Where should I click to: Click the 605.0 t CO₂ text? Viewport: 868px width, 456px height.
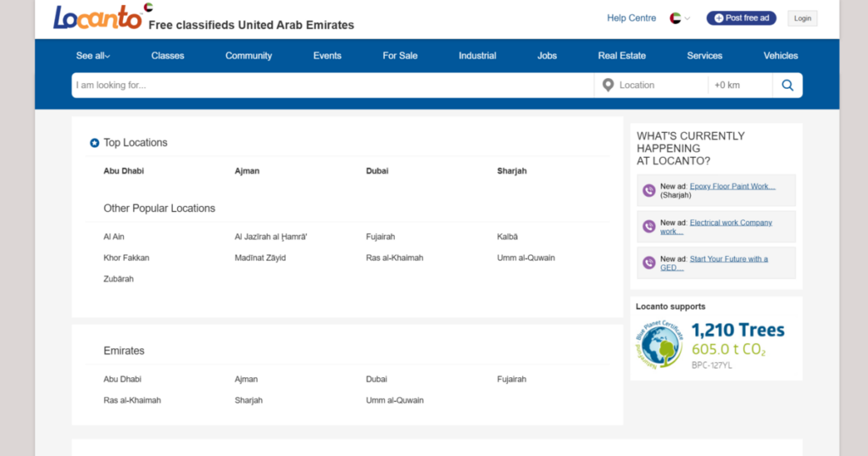click(728, 350)
